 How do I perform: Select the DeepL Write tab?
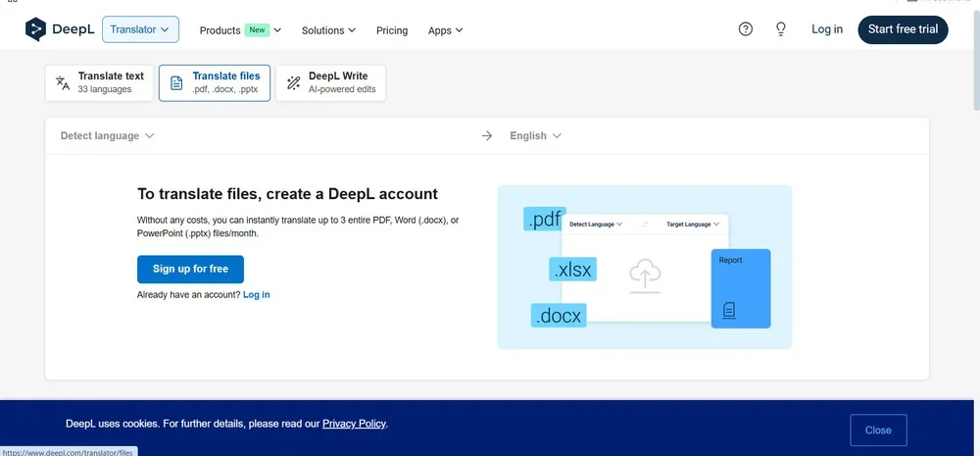click(331, 83)
